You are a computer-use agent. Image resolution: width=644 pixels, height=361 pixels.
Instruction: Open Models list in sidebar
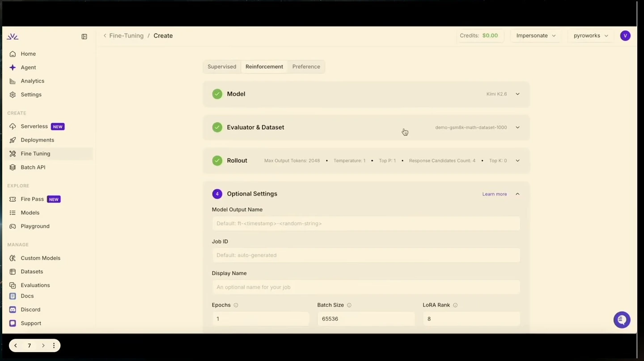click(30, 213)
